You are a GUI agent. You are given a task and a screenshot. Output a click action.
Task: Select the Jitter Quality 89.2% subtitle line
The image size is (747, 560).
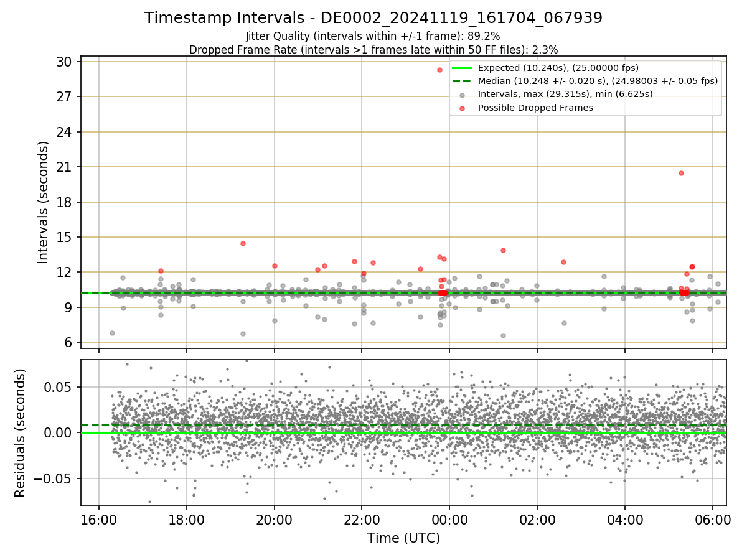click(x=374, y=37)
